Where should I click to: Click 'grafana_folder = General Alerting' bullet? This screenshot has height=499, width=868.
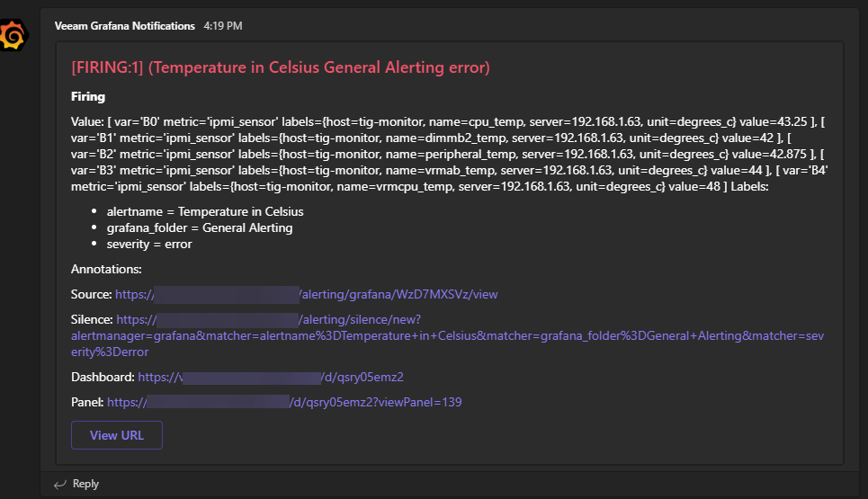(x=200, y=228)
